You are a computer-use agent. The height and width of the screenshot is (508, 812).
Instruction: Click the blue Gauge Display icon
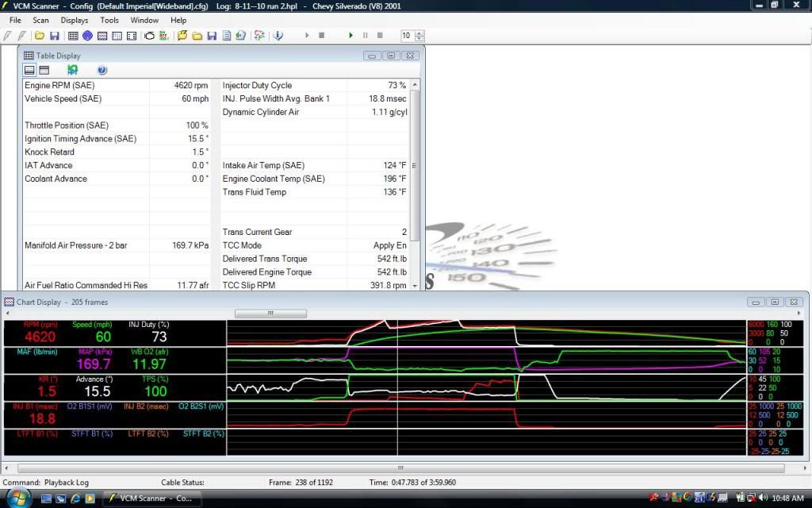coord(87,36)
